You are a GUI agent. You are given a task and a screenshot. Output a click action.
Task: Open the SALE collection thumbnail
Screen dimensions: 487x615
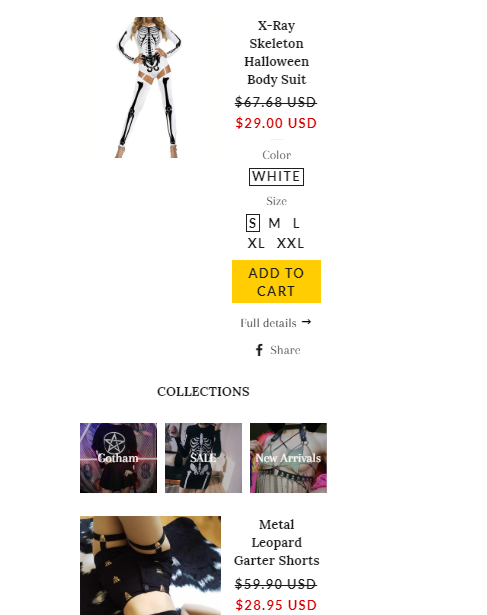coord(204,458)
